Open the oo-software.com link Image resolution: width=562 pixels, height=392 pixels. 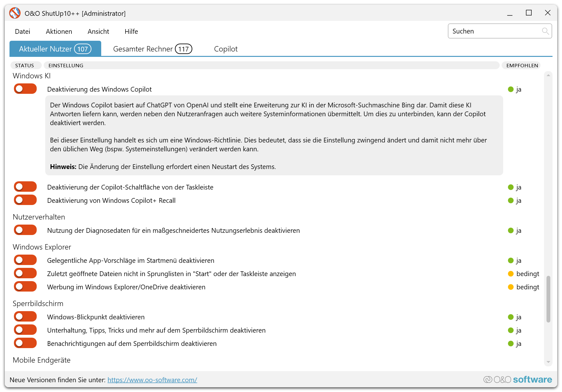(x=152, y=380)
